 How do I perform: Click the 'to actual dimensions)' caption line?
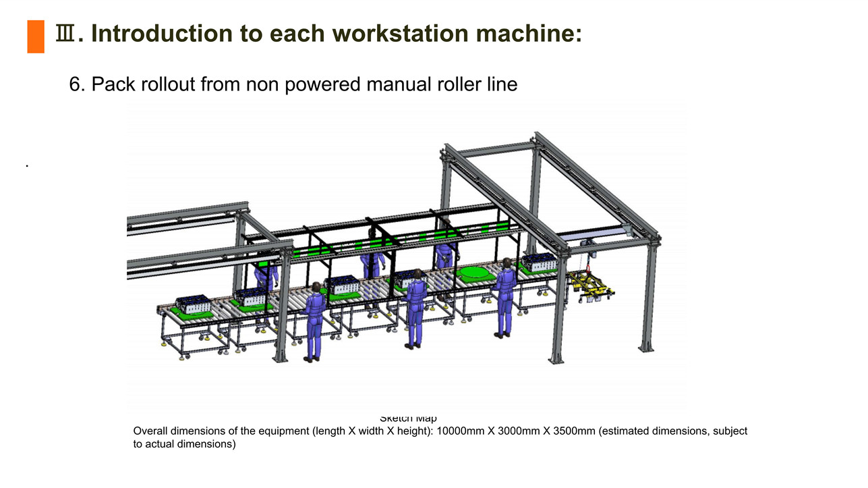click(x=185, y=445)
